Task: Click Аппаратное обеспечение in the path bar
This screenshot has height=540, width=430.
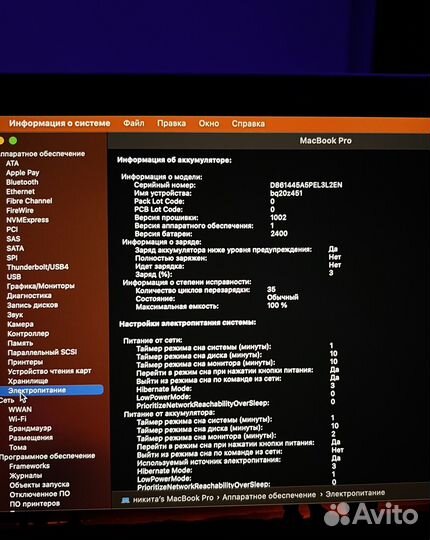Action: (x=269, y=496)
